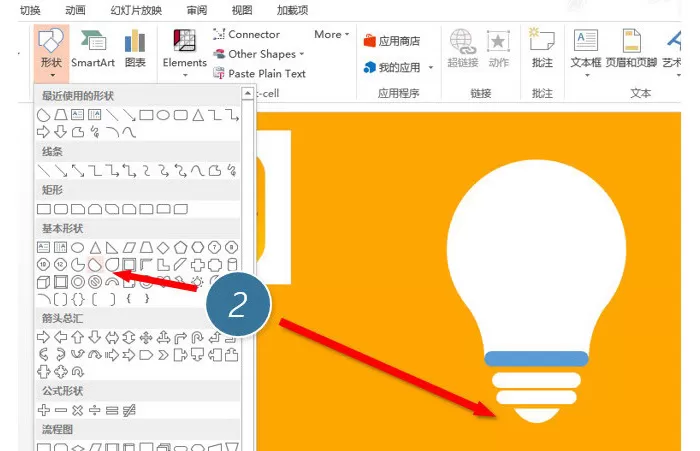Screen dimensions: 700x451
Task: Select the can cylinder shape
Action: (232, 265)
